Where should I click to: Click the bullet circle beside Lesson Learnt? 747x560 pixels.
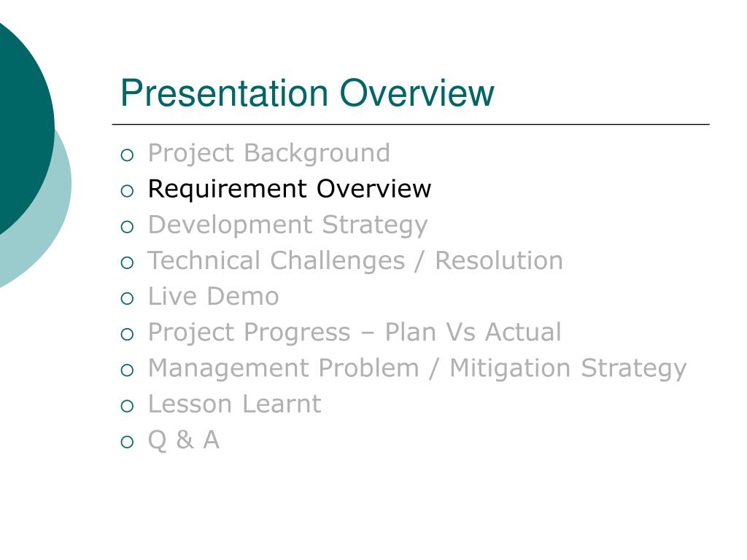(x=127, y=406)
